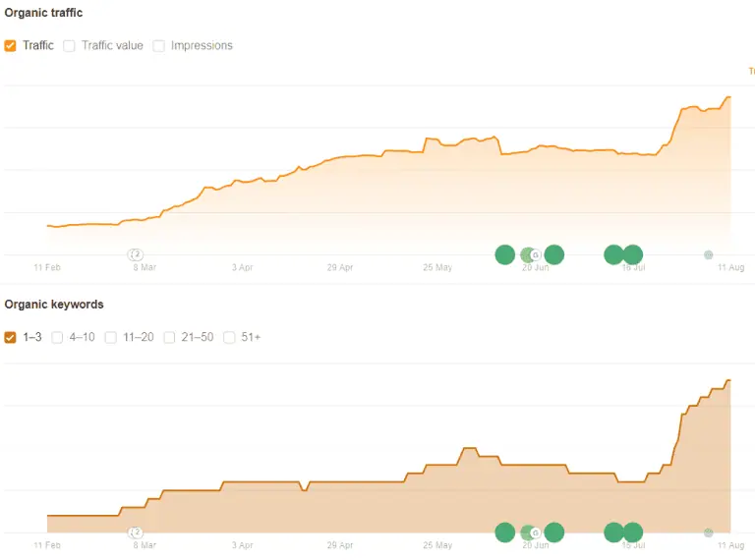This screenshot has width=755, height=560.
Task: Open the '2' annotation marker in keywords chart
Action: (136, 532)
